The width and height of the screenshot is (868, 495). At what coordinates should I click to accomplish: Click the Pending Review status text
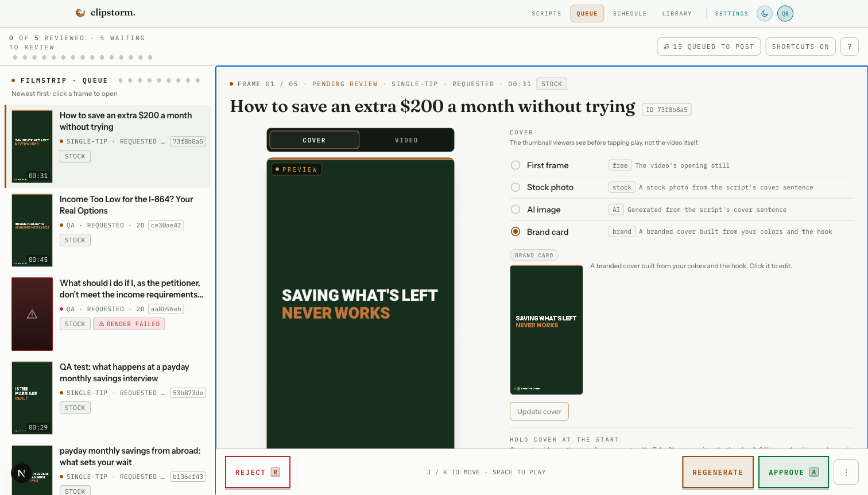click(x=345, y=84)
